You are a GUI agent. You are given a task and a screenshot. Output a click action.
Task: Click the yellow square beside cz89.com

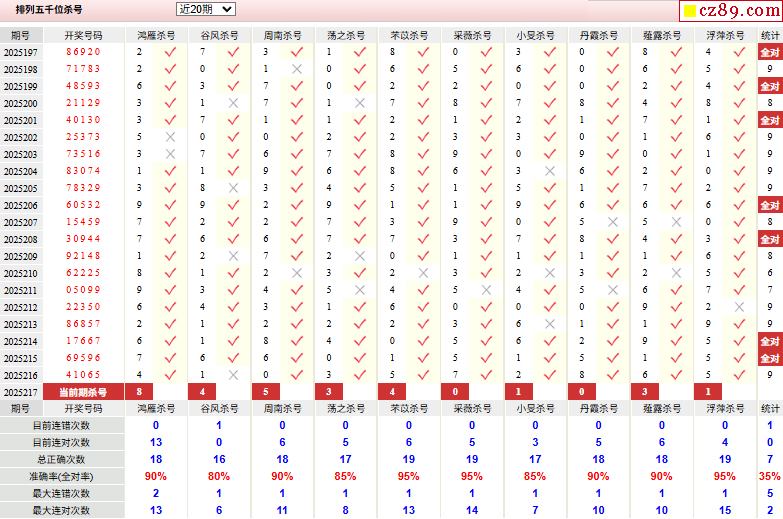690,11
